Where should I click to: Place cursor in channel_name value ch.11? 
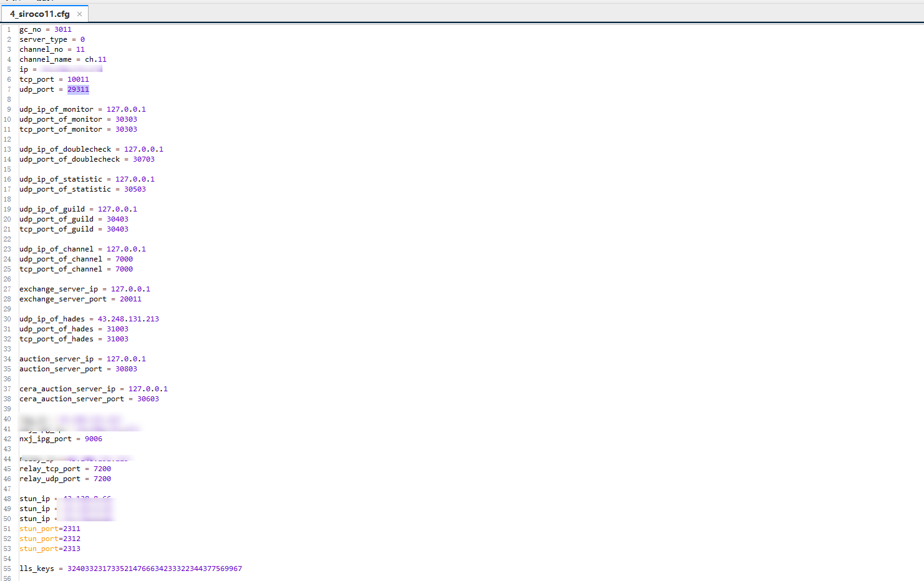point(95,59)
